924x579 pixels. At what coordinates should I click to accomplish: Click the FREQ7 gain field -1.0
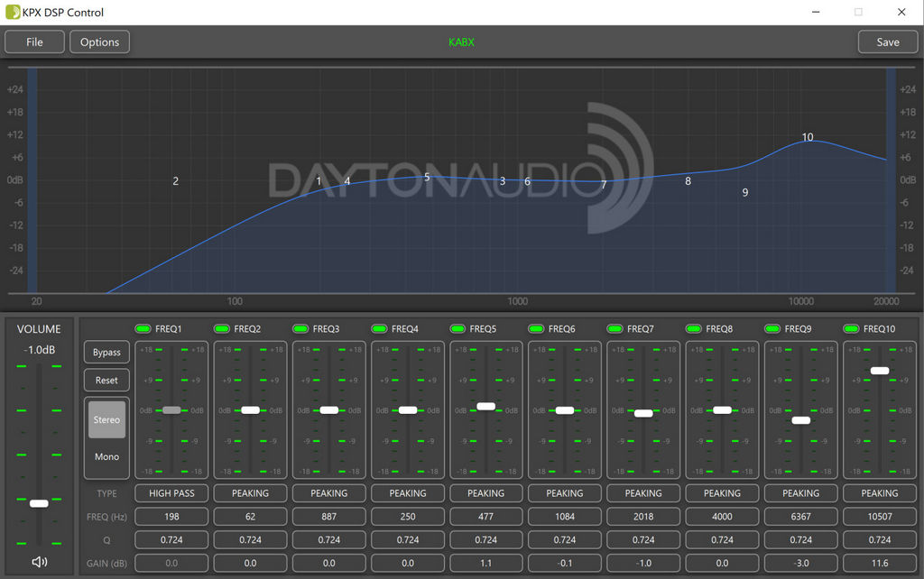[x=643, y=563]
